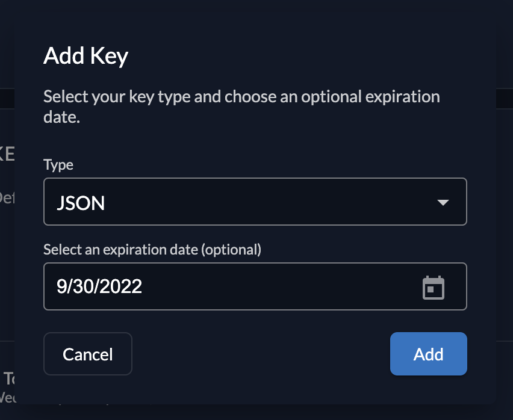Click empty area inside Type combo box
The height and width of the screenshot is (420, 513).
tap(271, 203)
